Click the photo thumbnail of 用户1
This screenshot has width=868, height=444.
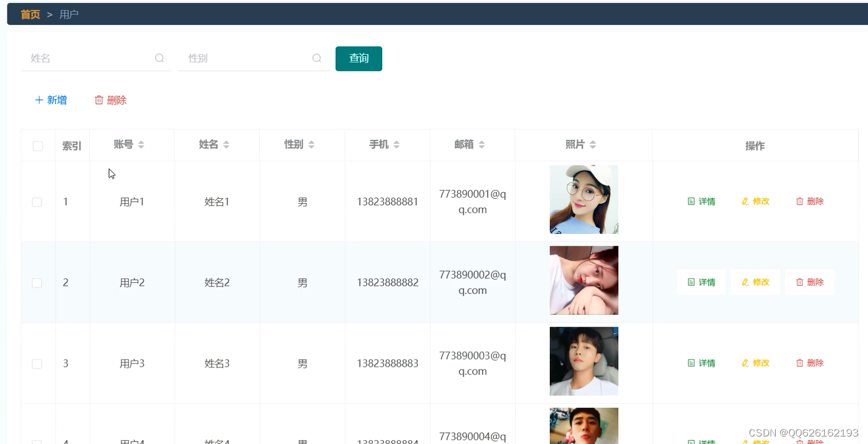[584, 199]
